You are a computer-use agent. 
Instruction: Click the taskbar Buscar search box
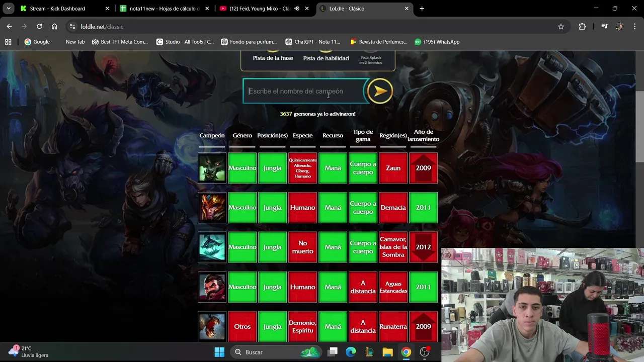[276, 352]
